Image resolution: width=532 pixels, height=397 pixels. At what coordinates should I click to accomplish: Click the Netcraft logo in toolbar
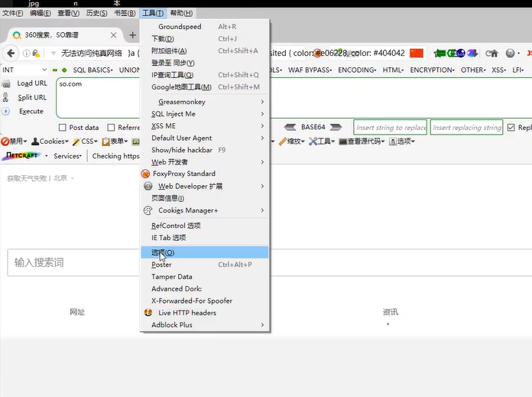coord(22,155)
